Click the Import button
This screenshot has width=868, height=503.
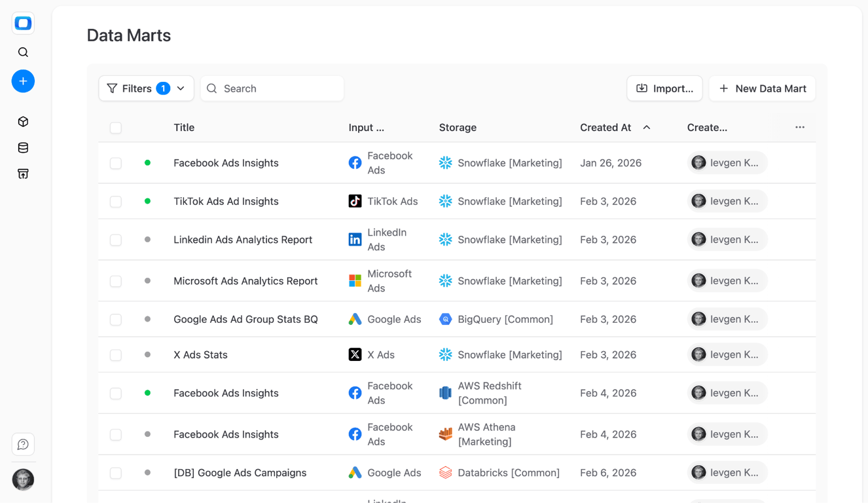point(664,88)
